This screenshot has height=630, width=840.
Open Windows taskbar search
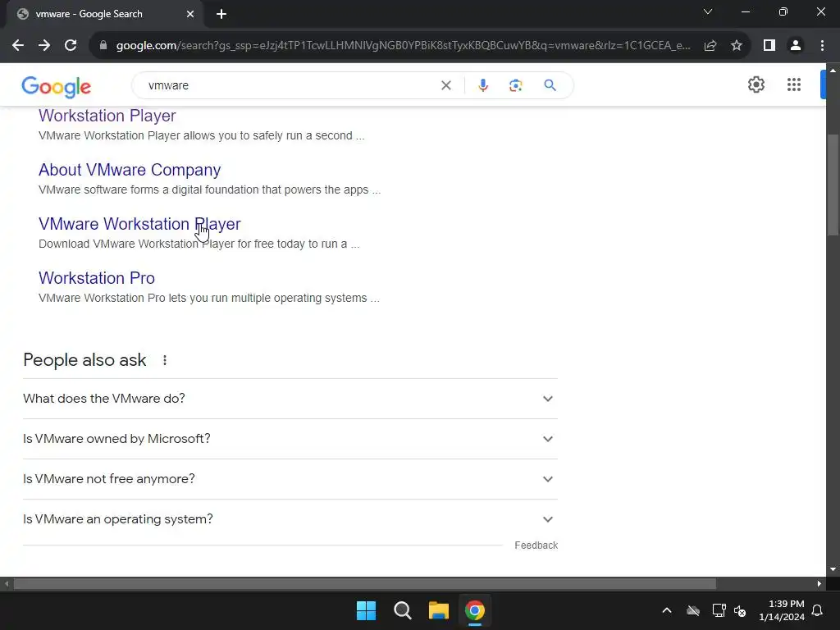402,610
